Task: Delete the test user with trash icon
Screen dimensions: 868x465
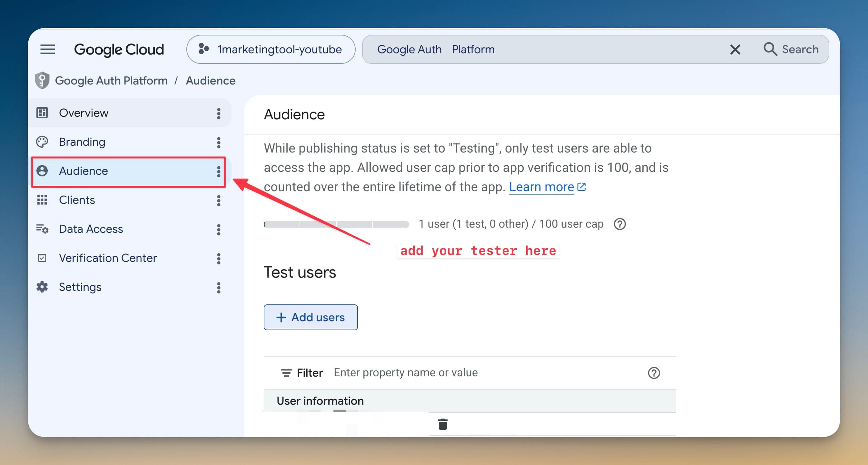Action: pos(443,424)
